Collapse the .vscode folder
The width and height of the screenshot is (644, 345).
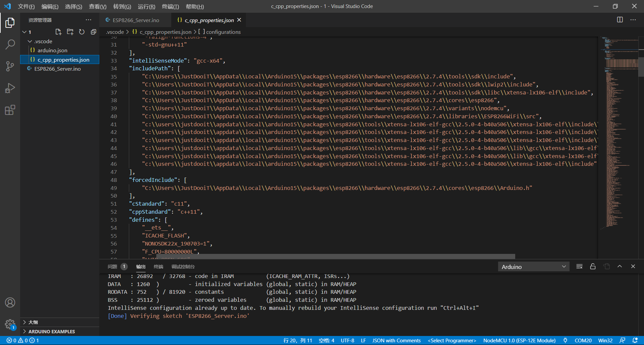tap(30, 41)
